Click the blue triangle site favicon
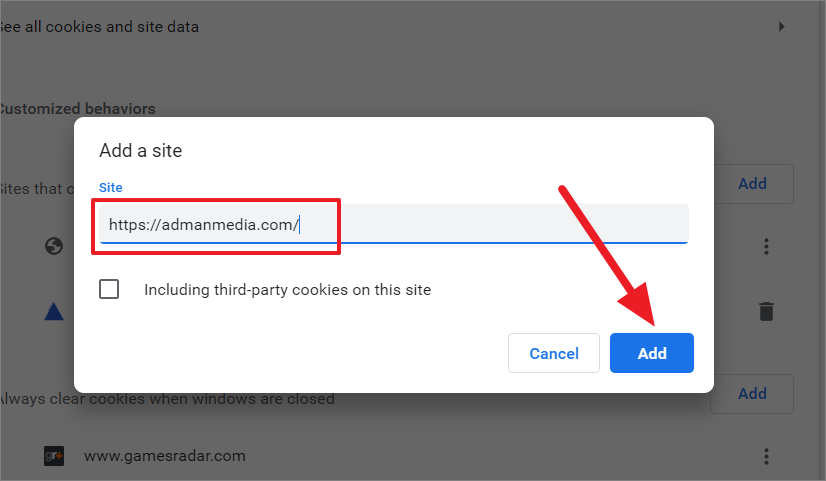This screenshot has height=481, width=826. 54,311
